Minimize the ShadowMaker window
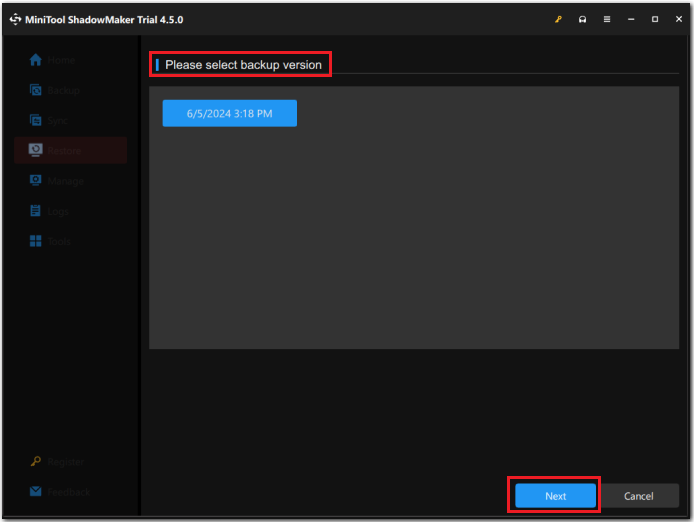 click(631, 19)
